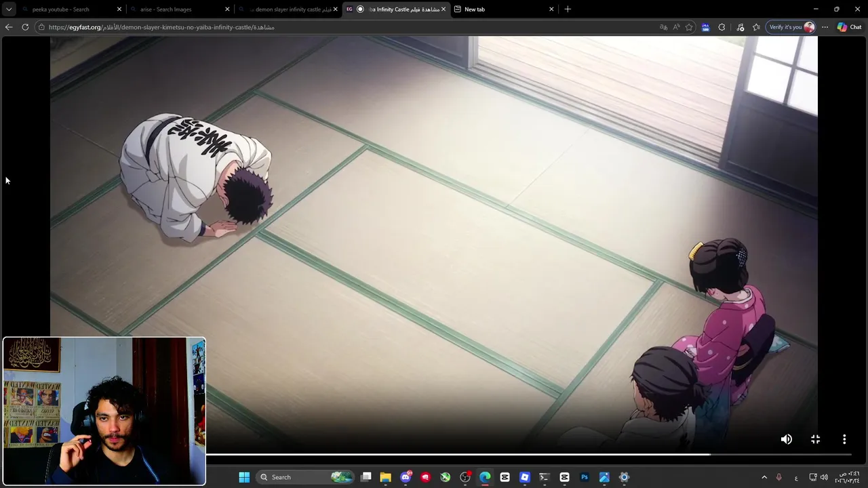868x488 pixels.
Task: Close the "demon slayer infinity castle" search tab
Action: coord(335,9)
